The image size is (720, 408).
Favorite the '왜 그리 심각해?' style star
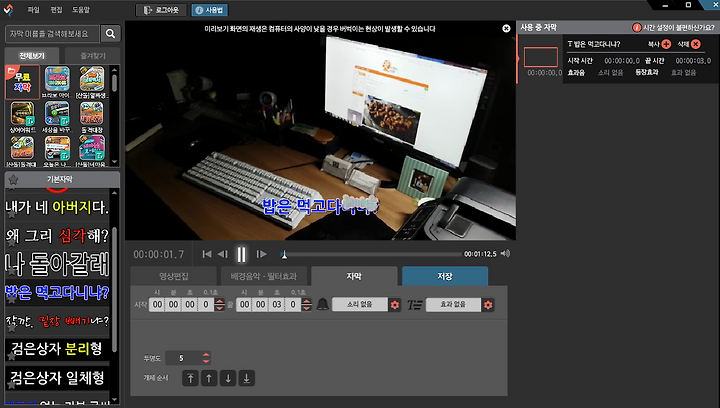pyautogui.click(x=11, y=243)
